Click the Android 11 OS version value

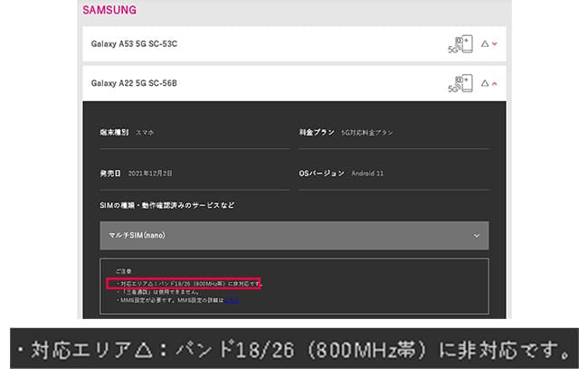pyautogui.click(x=367, y=174)
